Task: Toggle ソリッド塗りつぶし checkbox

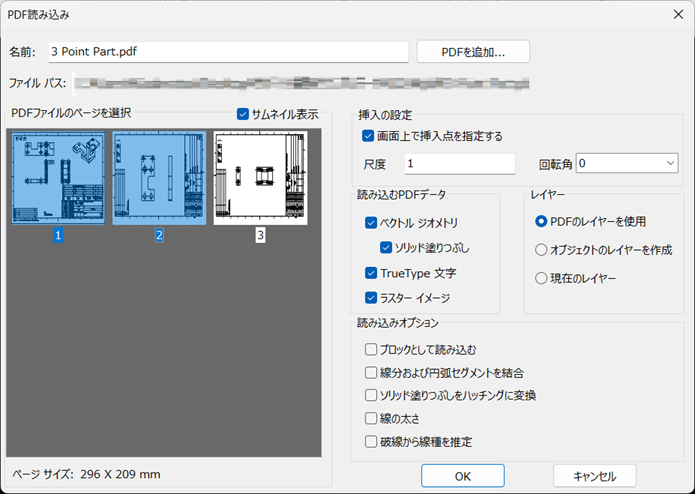Action: tap(386, 248)
